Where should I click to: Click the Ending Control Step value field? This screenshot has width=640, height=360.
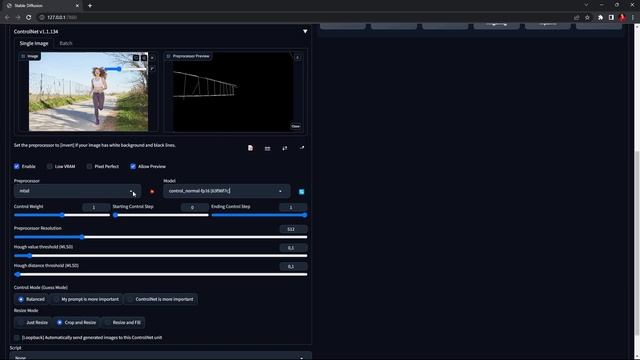click(x=293, y=207)
